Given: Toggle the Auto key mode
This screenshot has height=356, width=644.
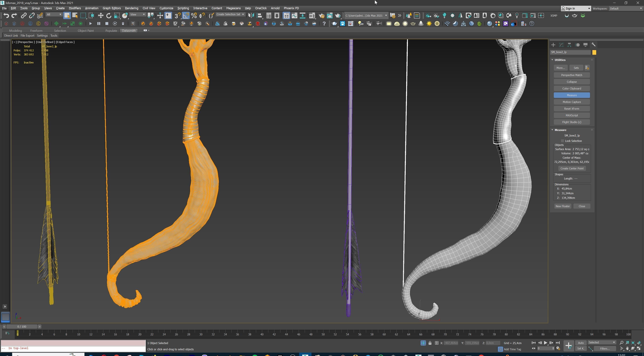Looking at the screenshot, I should pyautogui.click(x=581, y=343).
